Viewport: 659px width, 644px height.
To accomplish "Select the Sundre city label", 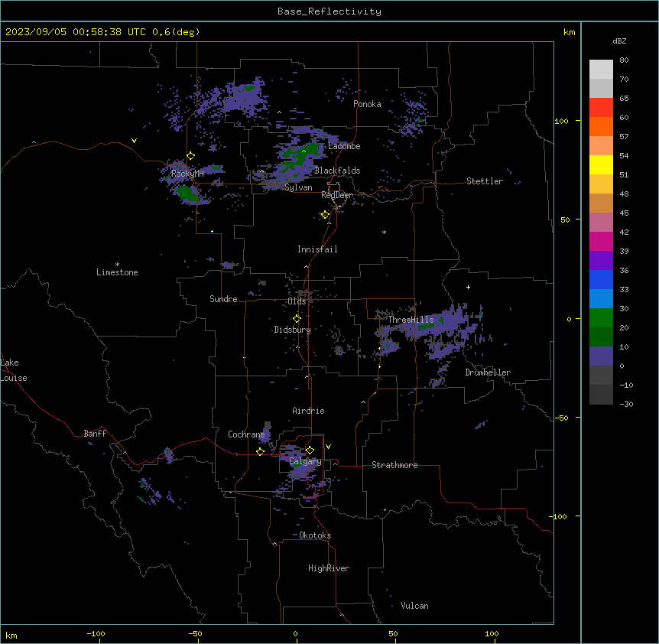I will pyautogui.click(x=223, y=299).
